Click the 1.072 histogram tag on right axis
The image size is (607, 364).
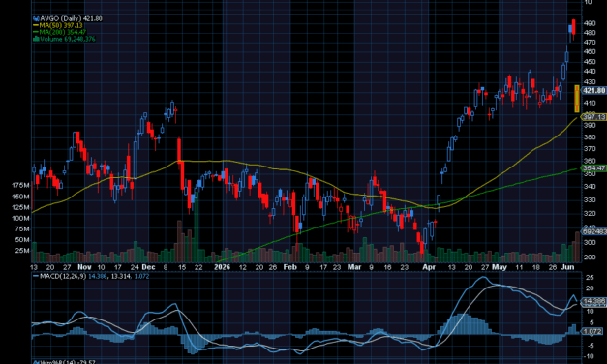pyautogui.click(x=592, y=331)
